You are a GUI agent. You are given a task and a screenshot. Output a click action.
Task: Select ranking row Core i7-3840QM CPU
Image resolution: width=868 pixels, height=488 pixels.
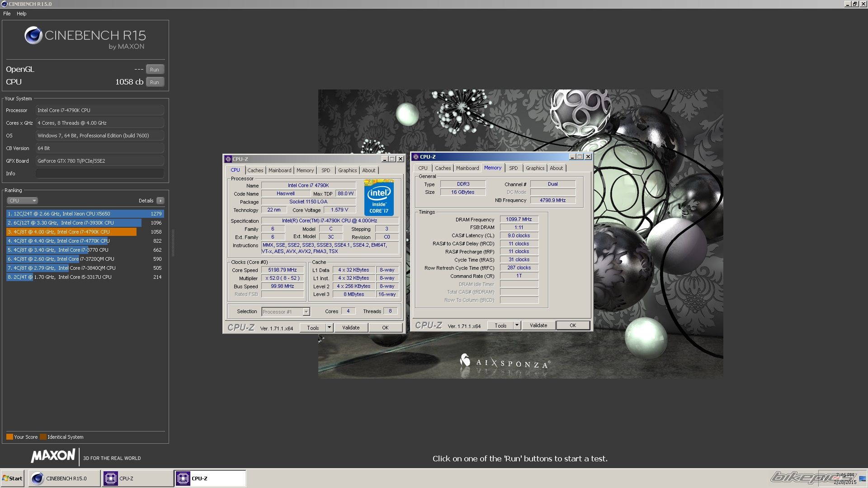click(x=85, y=268)
